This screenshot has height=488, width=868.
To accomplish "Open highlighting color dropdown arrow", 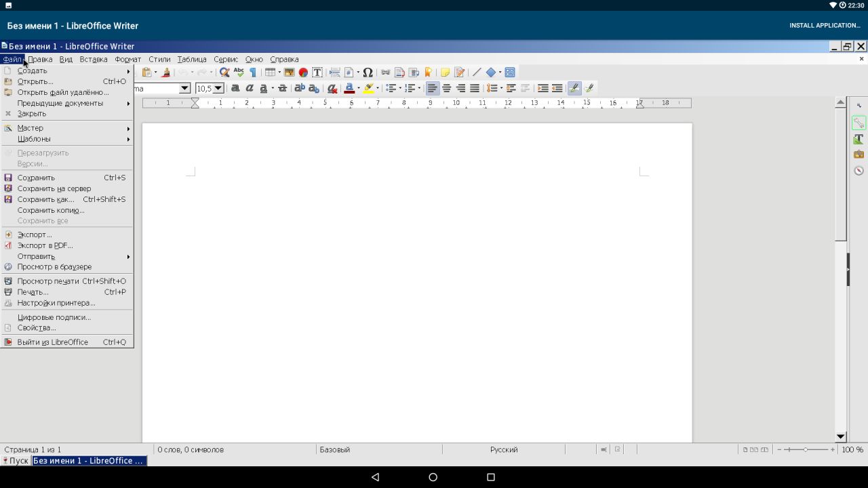I will click(377, 88).
